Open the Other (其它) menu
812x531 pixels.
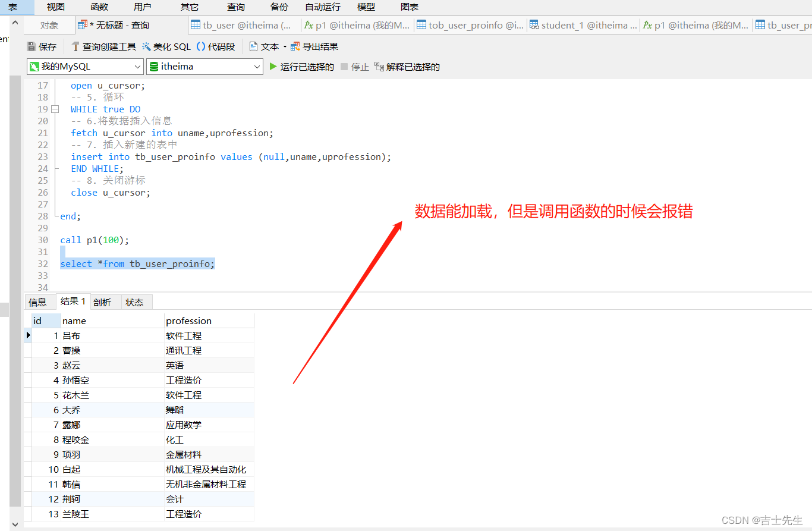(x=190, y=7)
